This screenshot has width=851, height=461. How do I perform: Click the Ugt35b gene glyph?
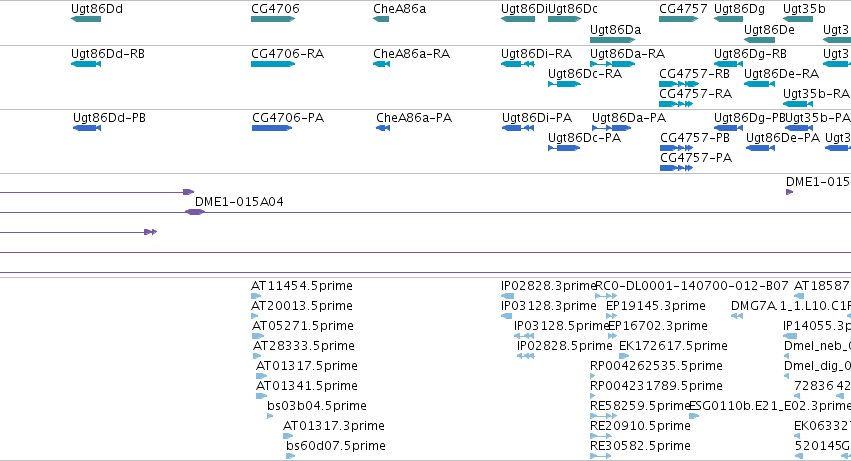(x=798, y=19)
